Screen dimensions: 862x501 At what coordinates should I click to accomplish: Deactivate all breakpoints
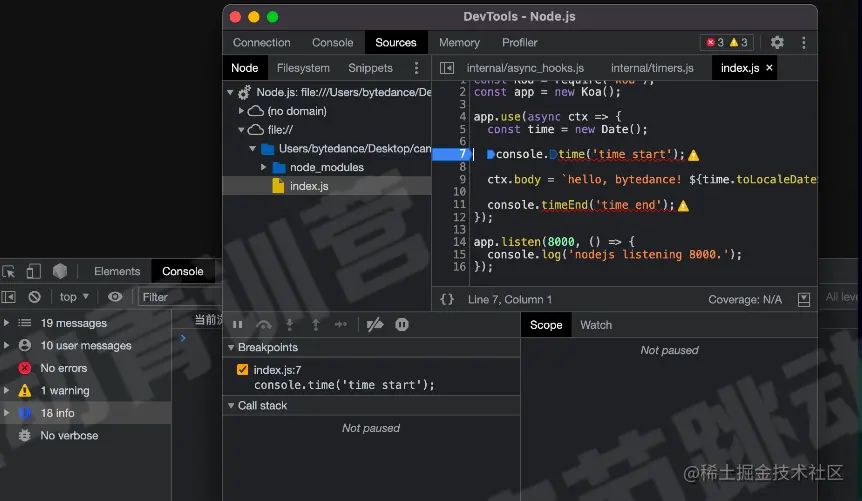pos(375,324)
